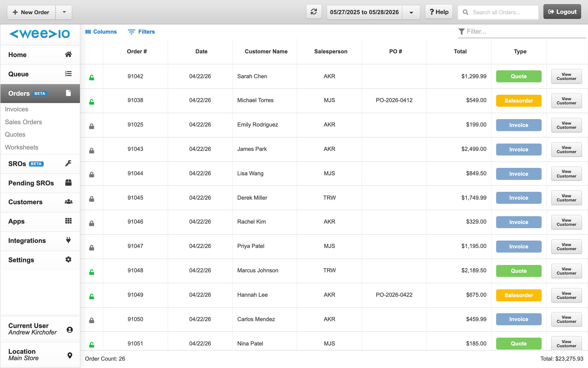Click the Current User avatar icon
The image size is (588, 368).
[x=70, y=330]
